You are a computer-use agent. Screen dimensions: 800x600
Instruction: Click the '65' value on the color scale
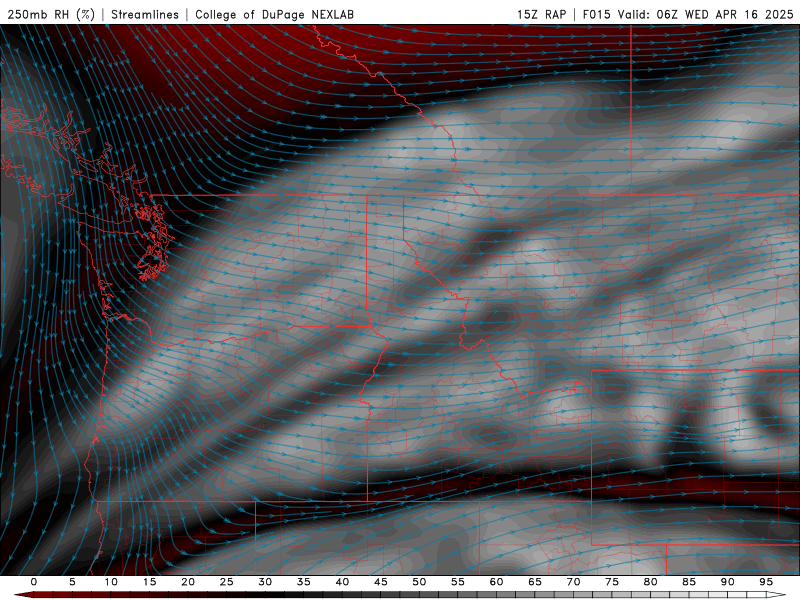point(535,582)
